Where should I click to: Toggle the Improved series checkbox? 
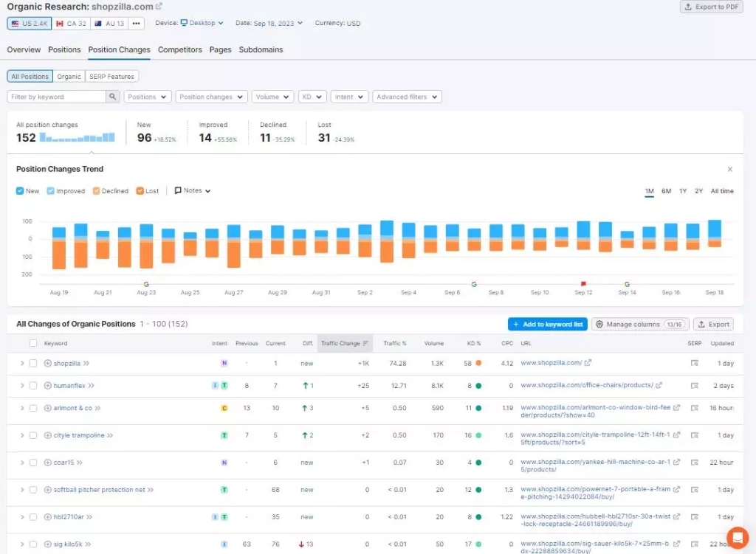tap(51, 191)
